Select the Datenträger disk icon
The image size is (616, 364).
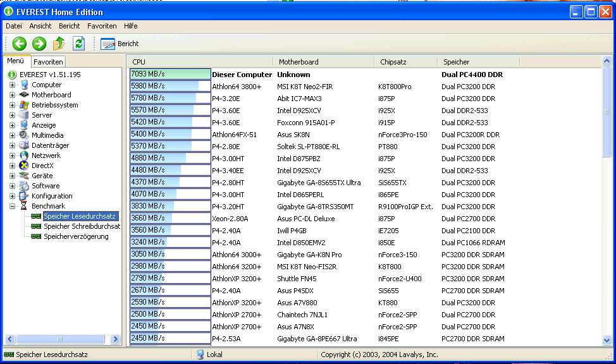point(25,145)
